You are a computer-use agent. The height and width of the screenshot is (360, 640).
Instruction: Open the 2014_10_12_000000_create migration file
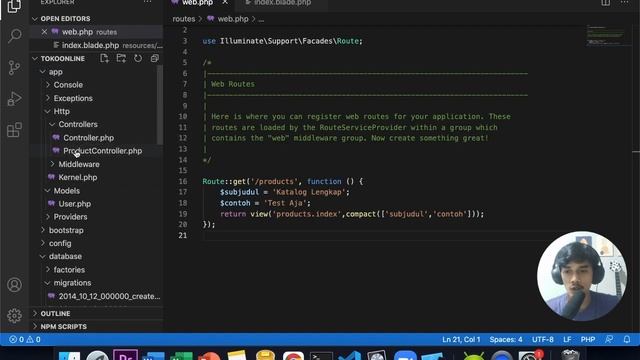[x=109, y=296]
